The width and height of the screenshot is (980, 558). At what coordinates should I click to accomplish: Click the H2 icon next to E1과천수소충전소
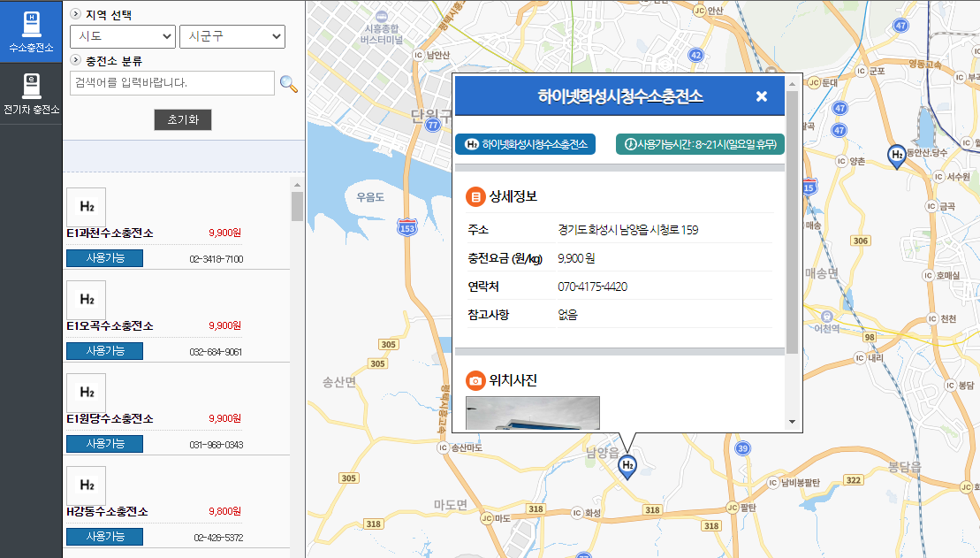click(85, 205)
